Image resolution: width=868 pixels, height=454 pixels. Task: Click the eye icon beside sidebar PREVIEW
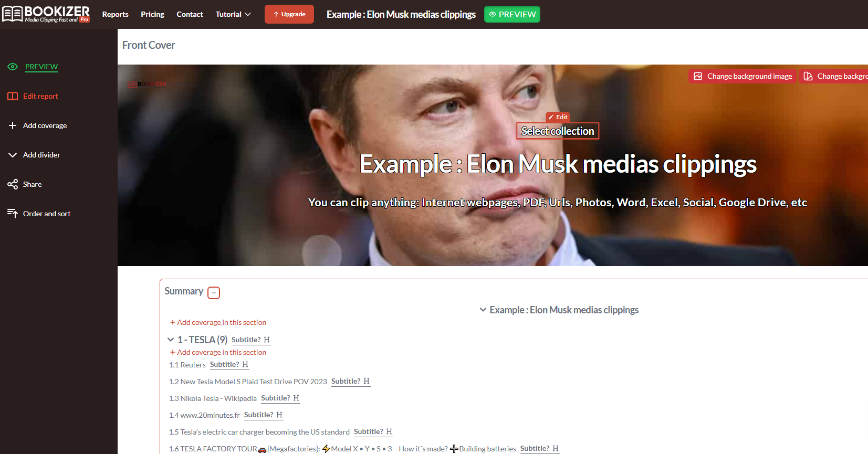pos(13,67)
